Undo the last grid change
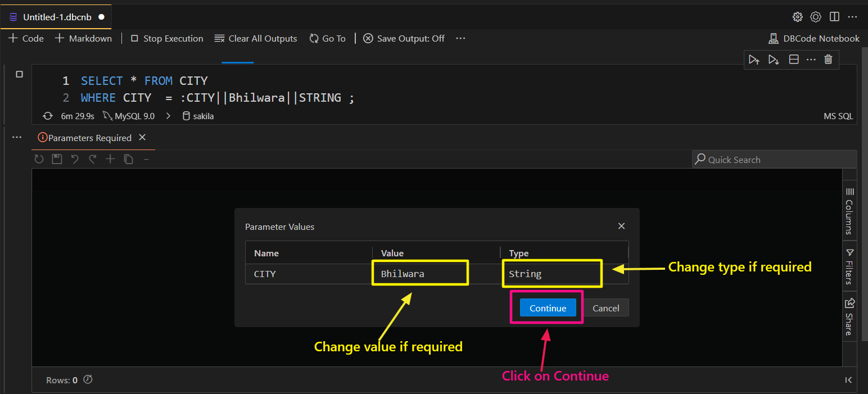This screenshot has height=394, width=868. click(75, 159)
